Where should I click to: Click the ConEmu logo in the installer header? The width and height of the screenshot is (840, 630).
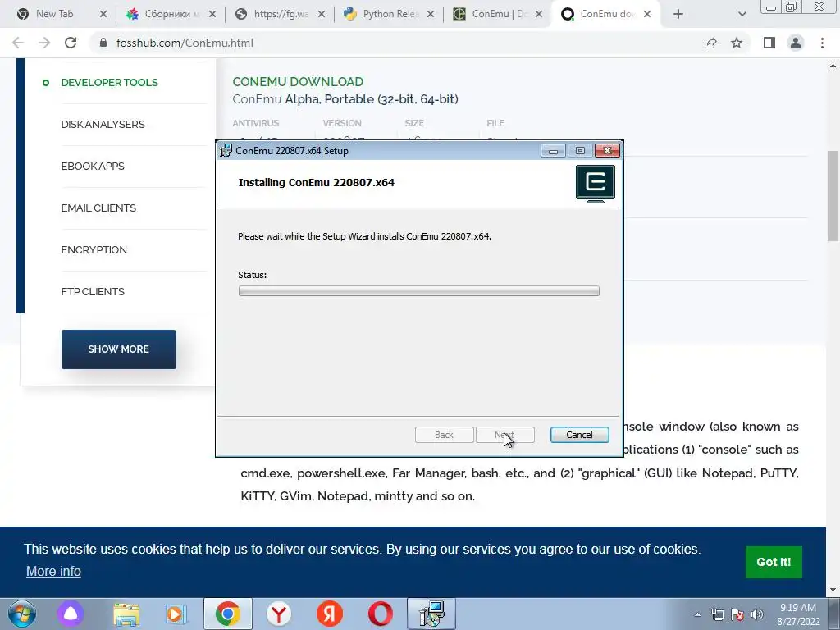point(596,184)
